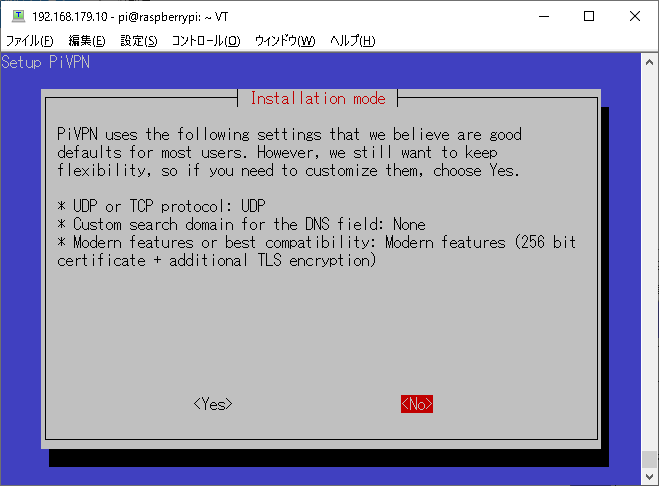Open the コントロール(O) menu
659x486 pixels.
(x=206, y=41)
